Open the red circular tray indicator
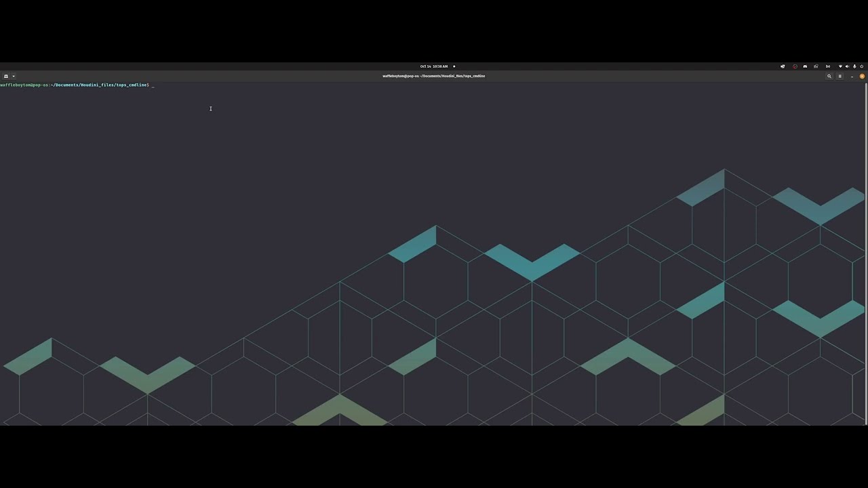Viewport: 868px width, 488px height. tap(795, 66)
